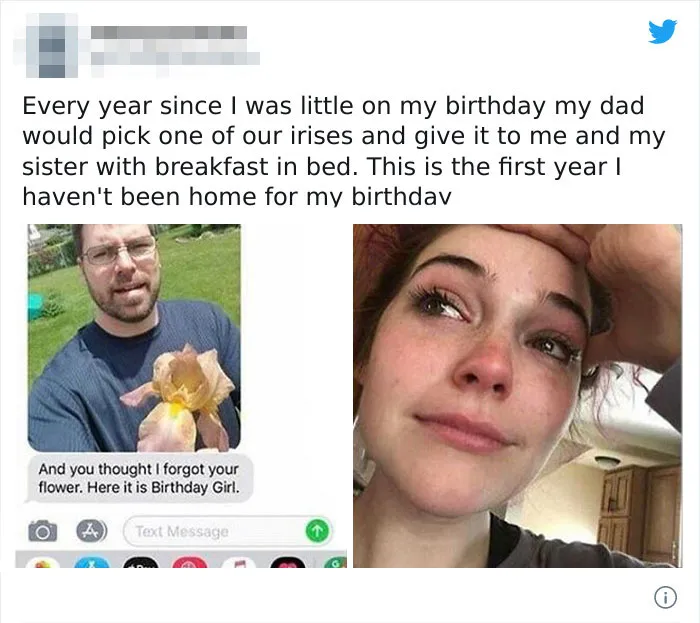The image size is (700, 623).
Task: Open the Photos app in iMessage drawer
Action: click(42, 562)
